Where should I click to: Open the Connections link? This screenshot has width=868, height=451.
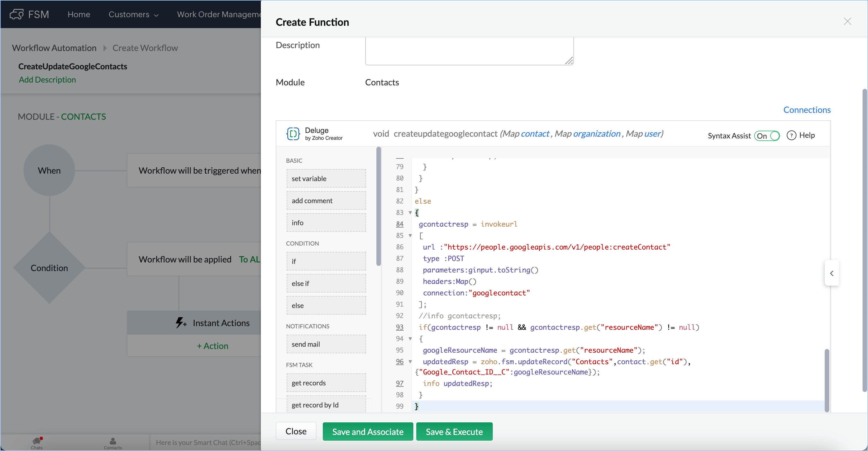coord(807,110)
